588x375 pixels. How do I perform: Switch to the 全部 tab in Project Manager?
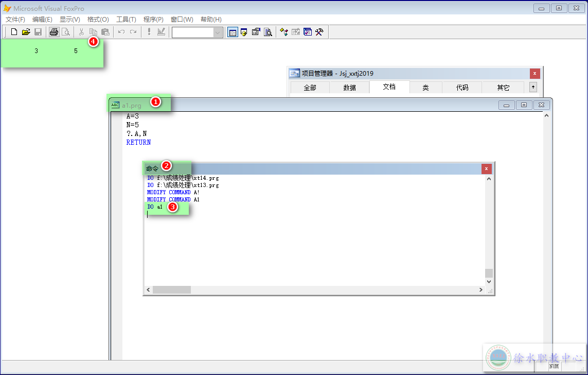click(310, 88)
